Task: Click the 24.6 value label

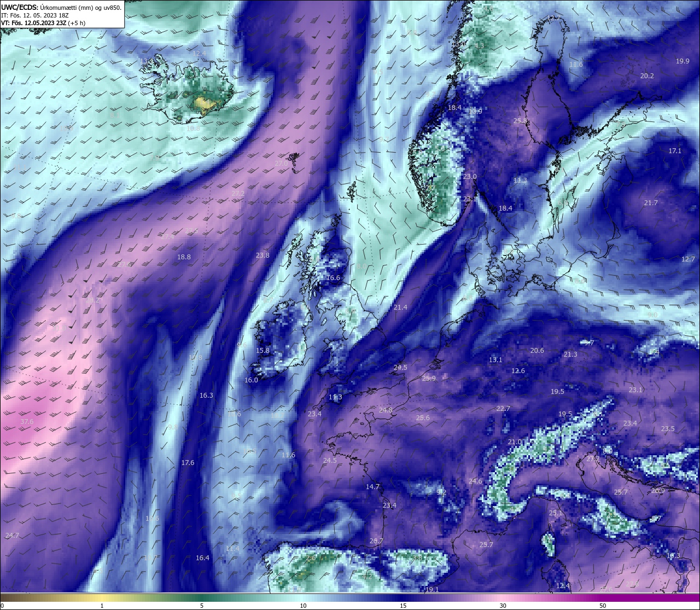Action: point(475,481)
